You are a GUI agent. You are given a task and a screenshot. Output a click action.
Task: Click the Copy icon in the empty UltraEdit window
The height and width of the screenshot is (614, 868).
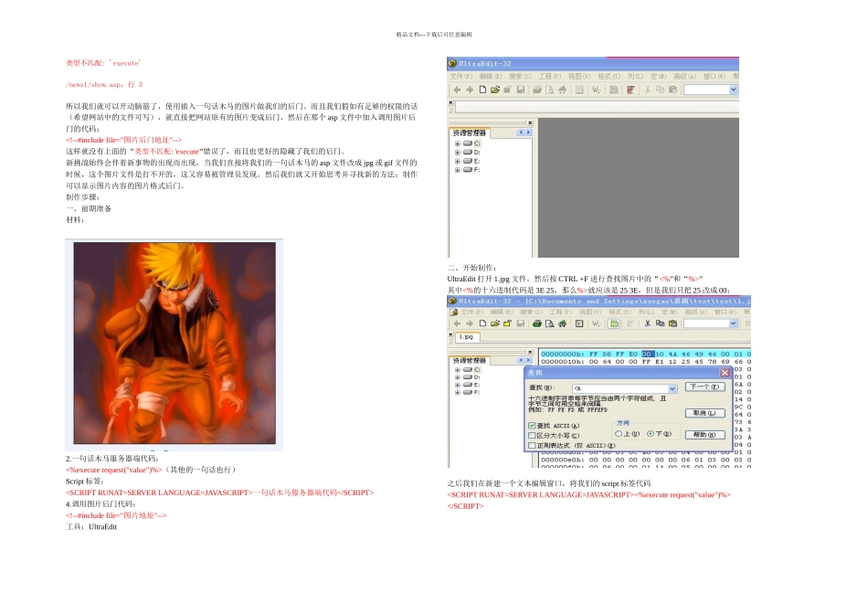[660, 90]
